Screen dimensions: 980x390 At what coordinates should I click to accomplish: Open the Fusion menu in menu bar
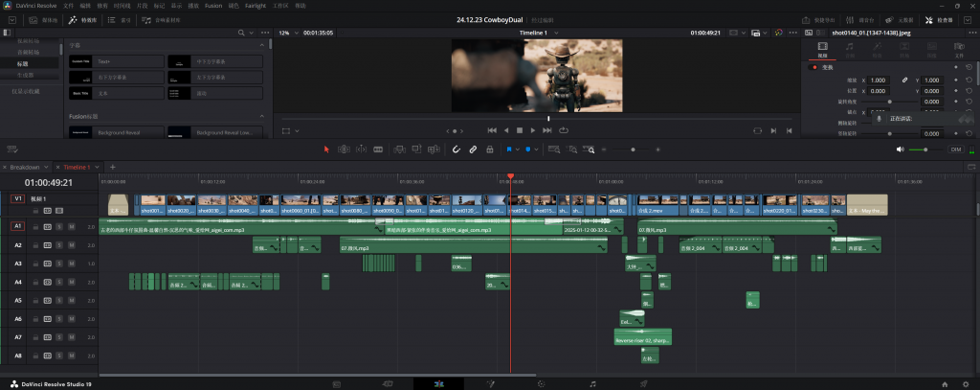click(x=213, y=6)
